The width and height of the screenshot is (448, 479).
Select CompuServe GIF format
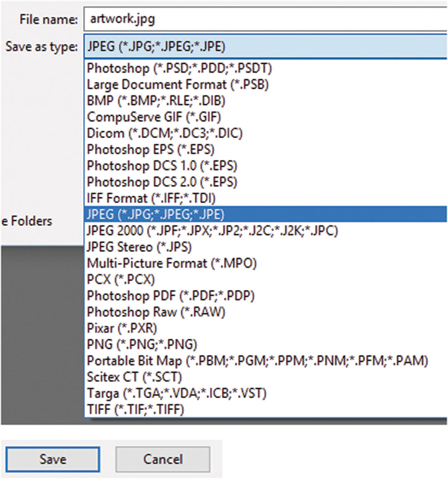(x=153, y=117)
